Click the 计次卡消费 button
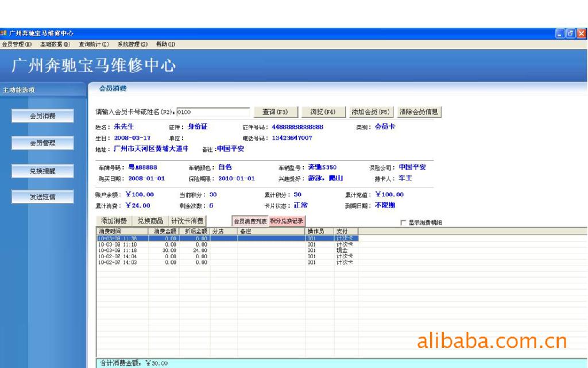The height and width of the screenshot is (368, 588). (x=188, y=221)
